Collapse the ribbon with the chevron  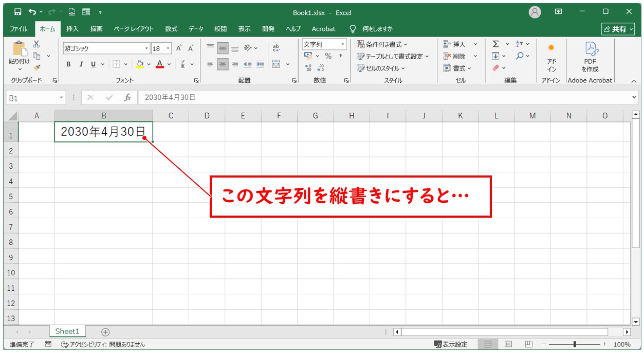(633, 81)
